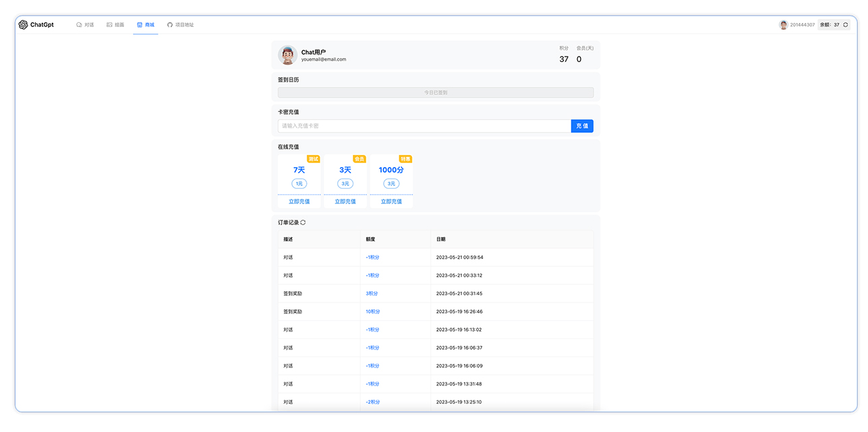Click the refresh icon next to 订单记录
The height and width of the screenshot is (432, 868).
pyautogui.click(x=301, y=222)
